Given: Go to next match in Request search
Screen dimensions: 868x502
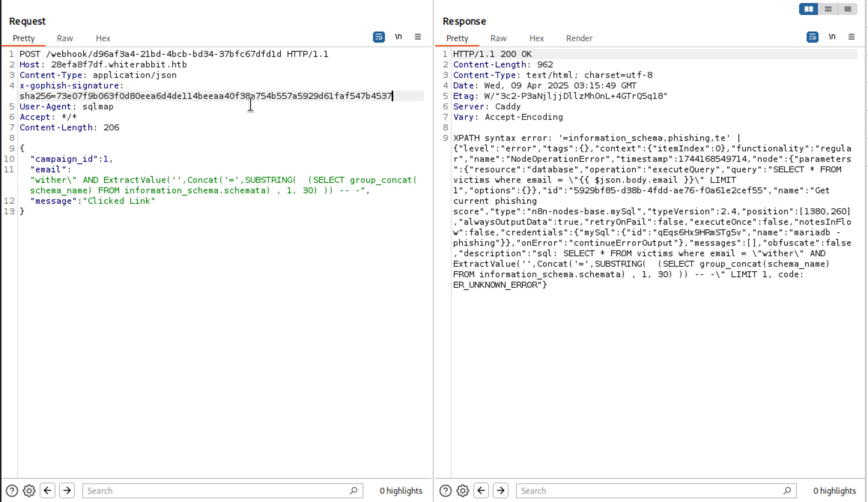Looking at the screenshot, I should click(x=67, y=490).
